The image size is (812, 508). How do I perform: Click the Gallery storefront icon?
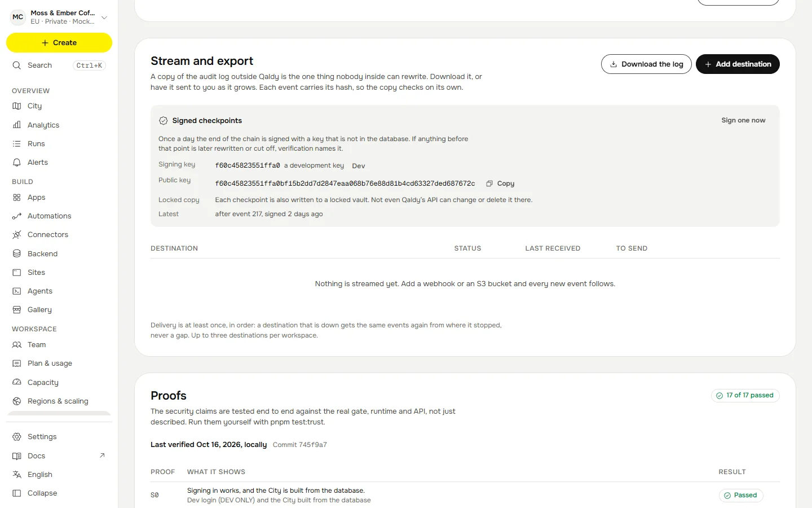(x=17, y=310)
